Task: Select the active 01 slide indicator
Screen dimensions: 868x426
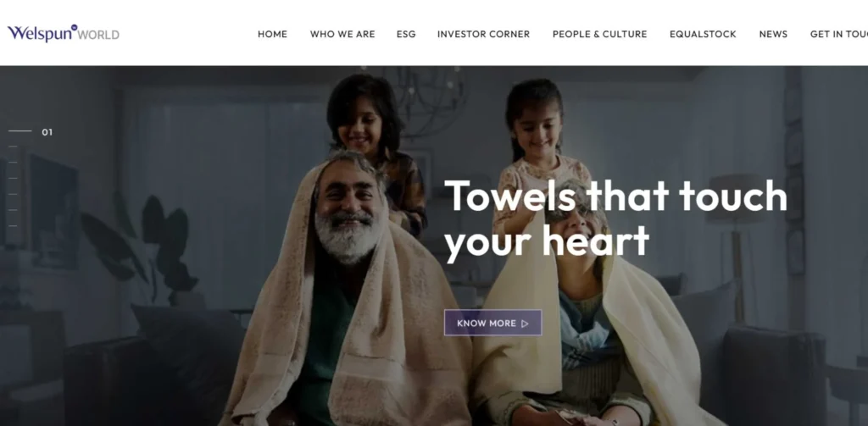Action: [31, 131]
